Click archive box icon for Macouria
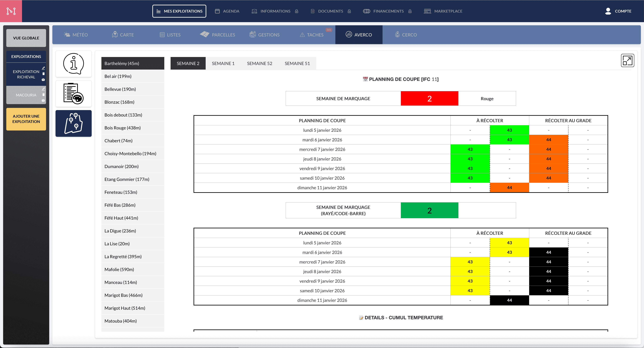The image size is (644, 348). click(x=43, y=100)
